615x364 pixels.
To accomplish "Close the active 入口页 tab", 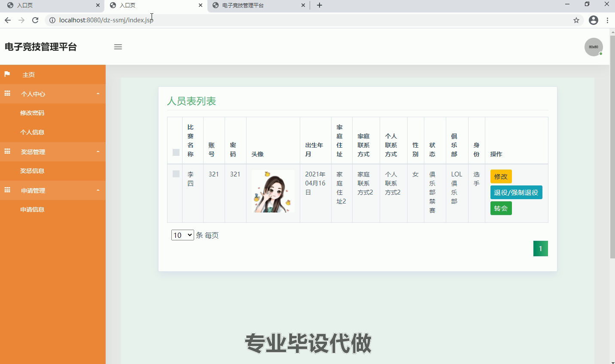I will point(201,5).
